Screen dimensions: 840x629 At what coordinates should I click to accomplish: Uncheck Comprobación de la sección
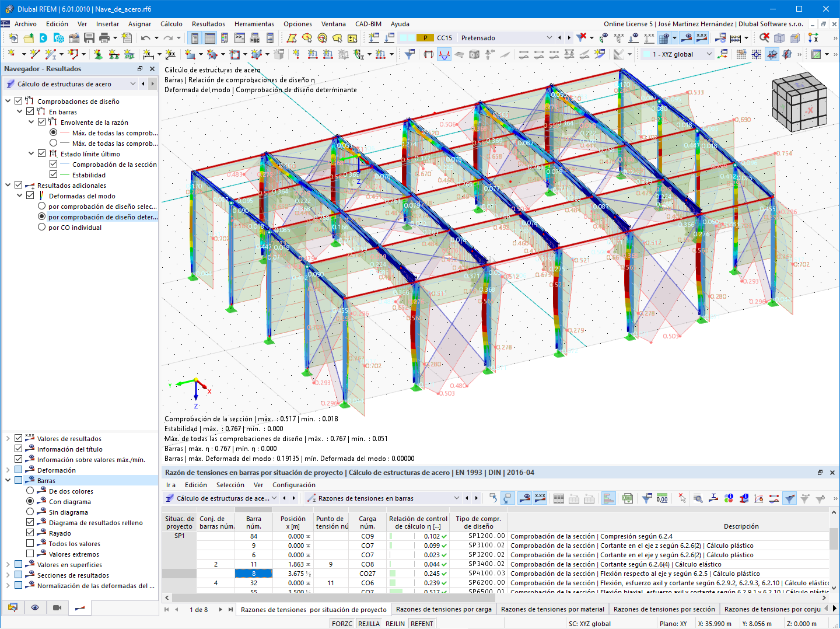(54, 165)
